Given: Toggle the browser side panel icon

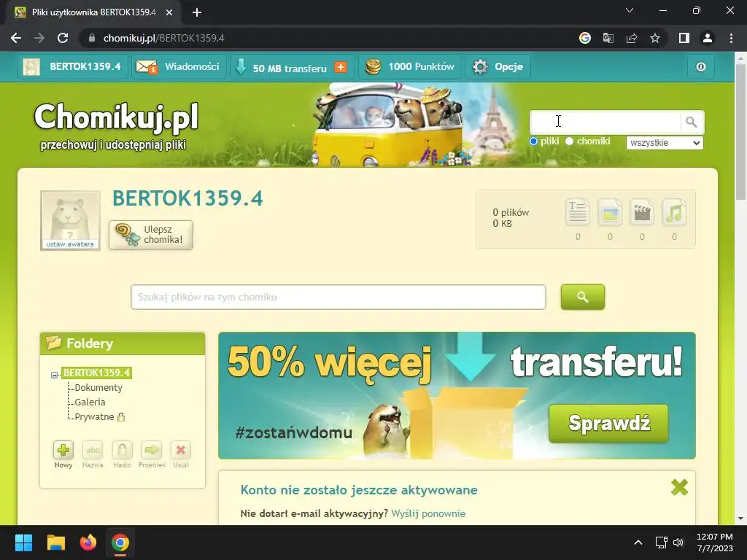Looking at the screenshot, I should [x=684, y=38].
